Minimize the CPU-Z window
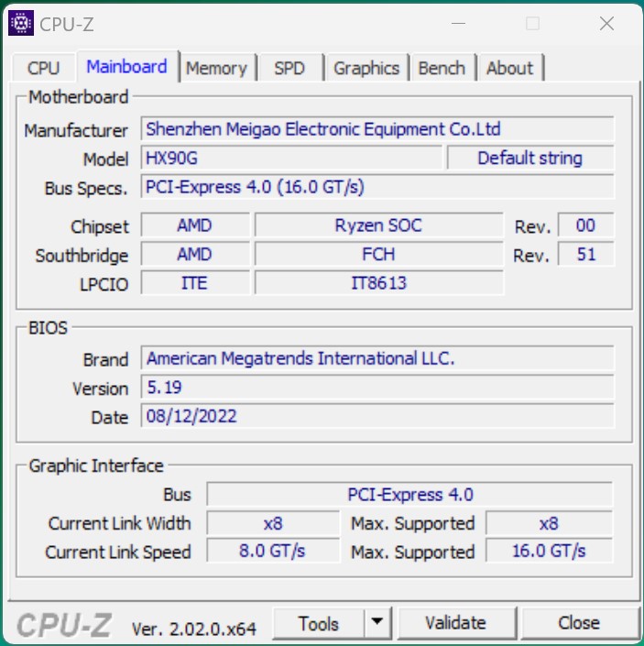This screenshot has width=644, height=646. [x=458, y=24]
